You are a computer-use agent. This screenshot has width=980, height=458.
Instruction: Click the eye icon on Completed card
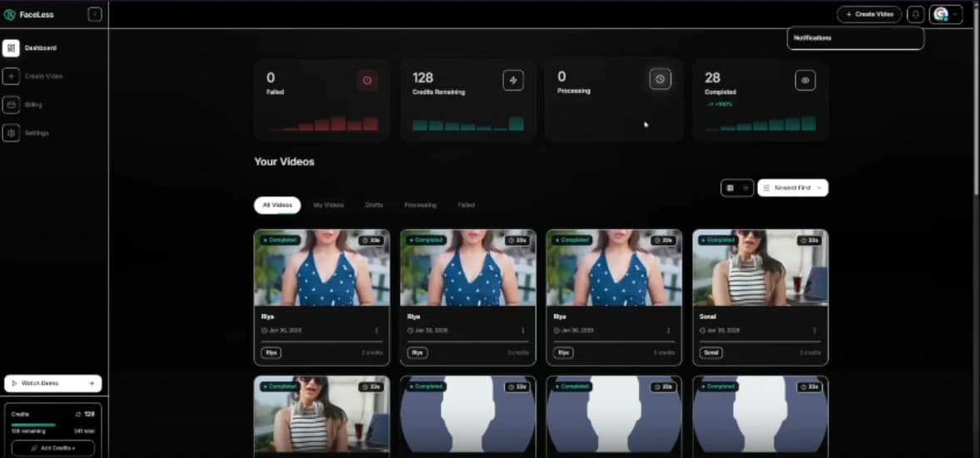pyautogui.click(x=804, y=80)
